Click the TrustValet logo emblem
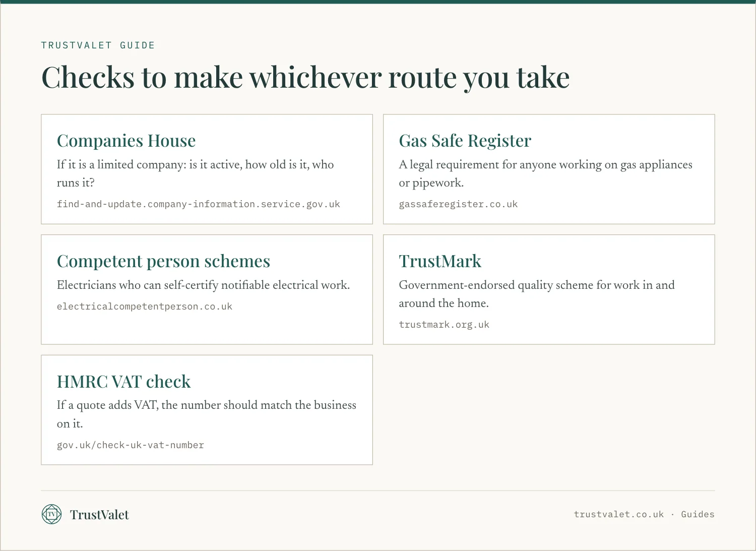Image resolution: width=756 pixels, height=551 pixels. point(51,514)
